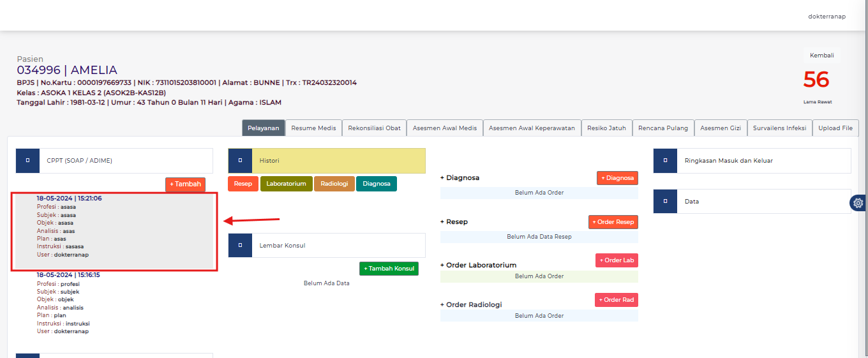The width and height of the screenshot is (868, 358).
Task: Expand the Diagnosa section header
Action: coord(460,178)
